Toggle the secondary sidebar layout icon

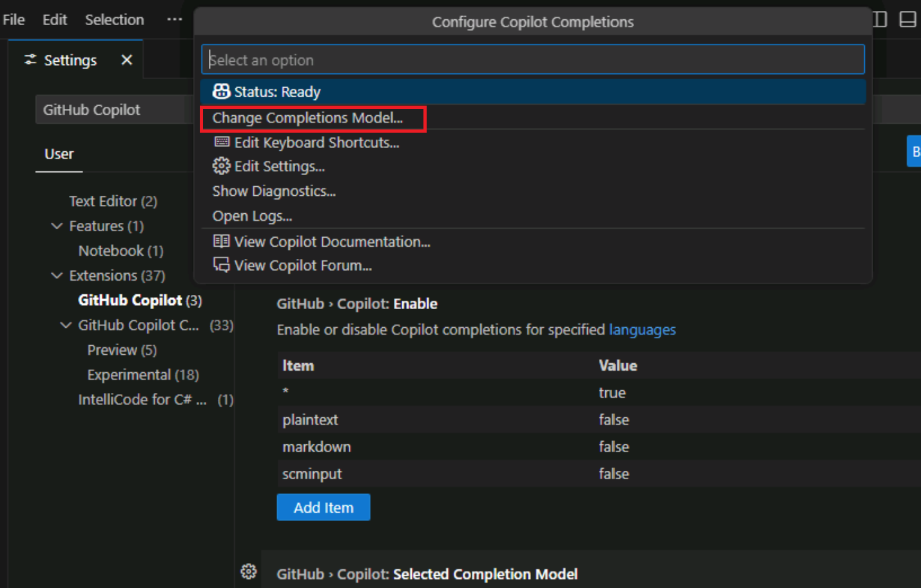[x=880, y=19]
